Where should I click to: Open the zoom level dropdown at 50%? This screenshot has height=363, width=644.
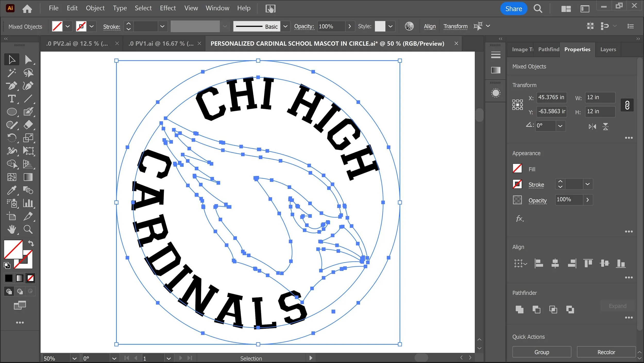pos(74,359)
